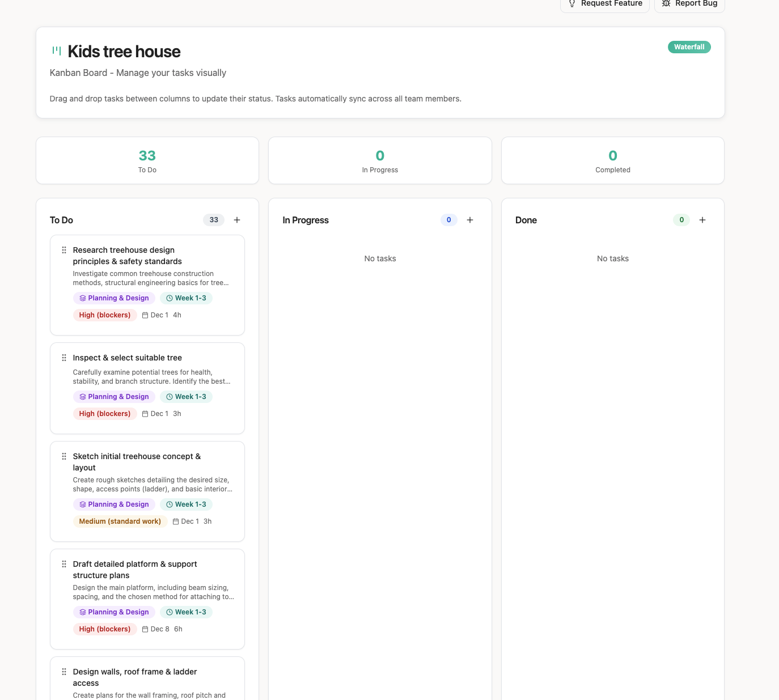Click the layers icon on Planning & Design tag

point(82,298)
